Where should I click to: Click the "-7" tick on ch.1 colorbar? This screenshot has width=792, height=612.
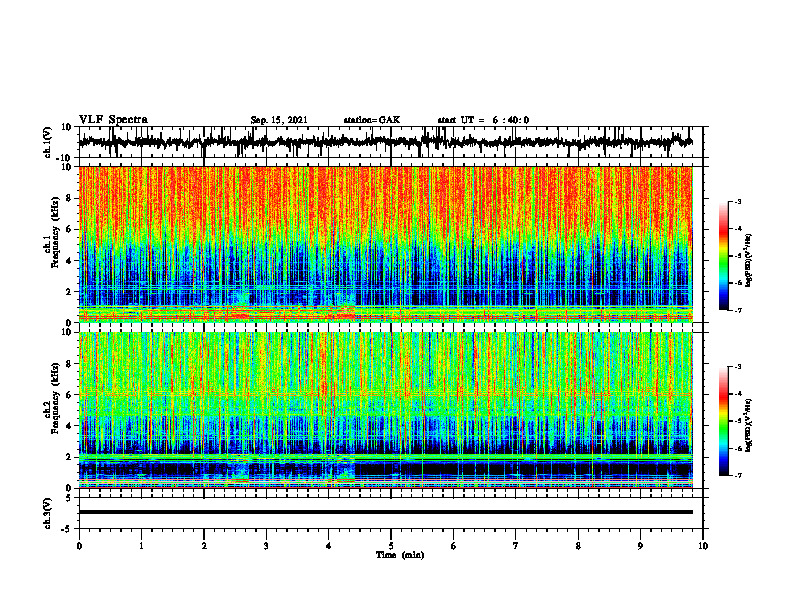[x=738, y=310]
